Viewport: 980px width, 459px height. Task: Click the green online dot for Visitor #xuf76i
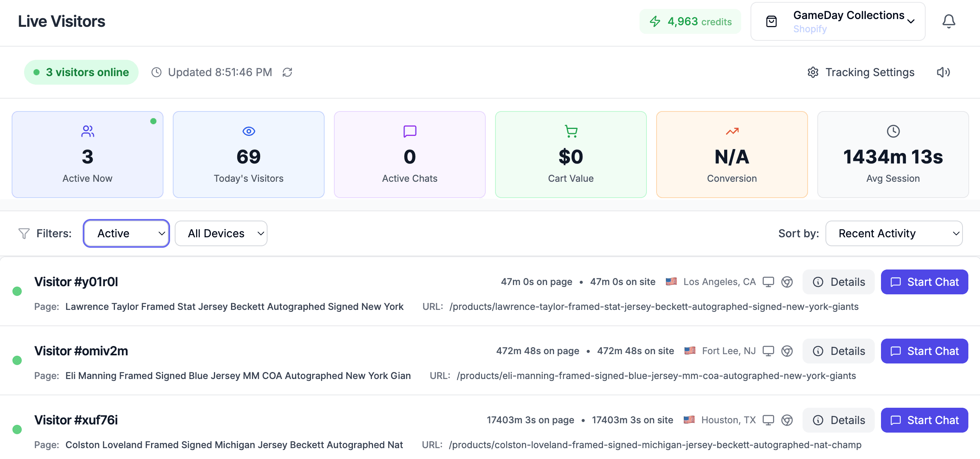17,429
